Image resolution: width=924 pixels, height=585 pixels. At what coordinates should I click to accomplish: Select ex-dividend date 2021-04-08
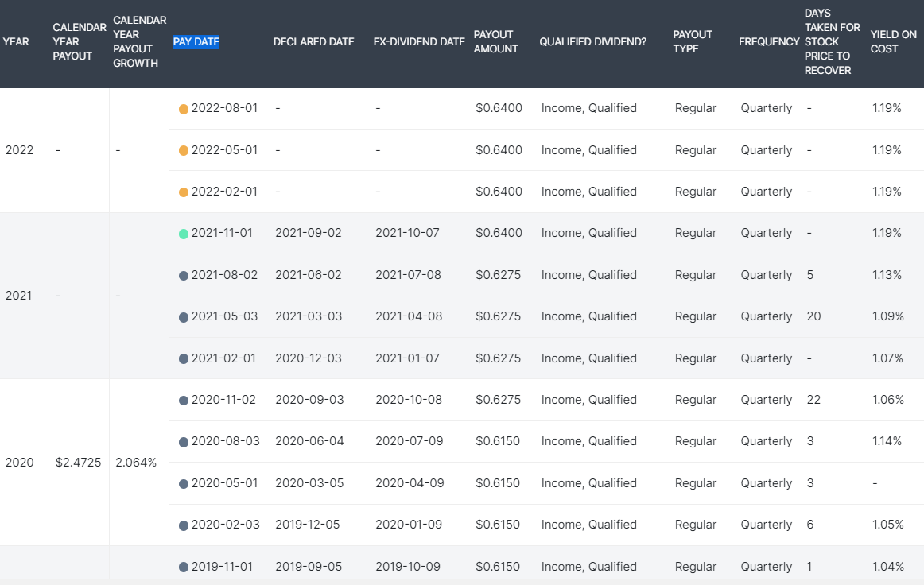(409, 316)
